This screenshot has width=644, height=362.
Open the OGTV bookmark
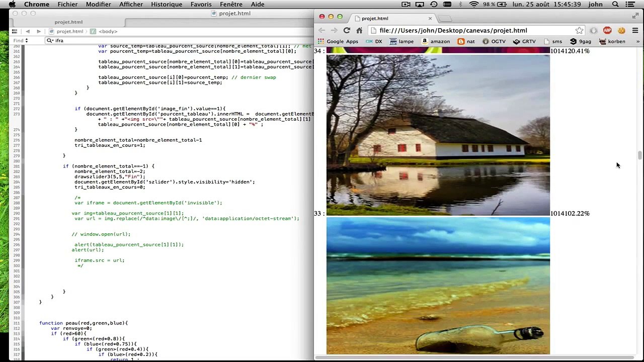click(x=494, y=41)
